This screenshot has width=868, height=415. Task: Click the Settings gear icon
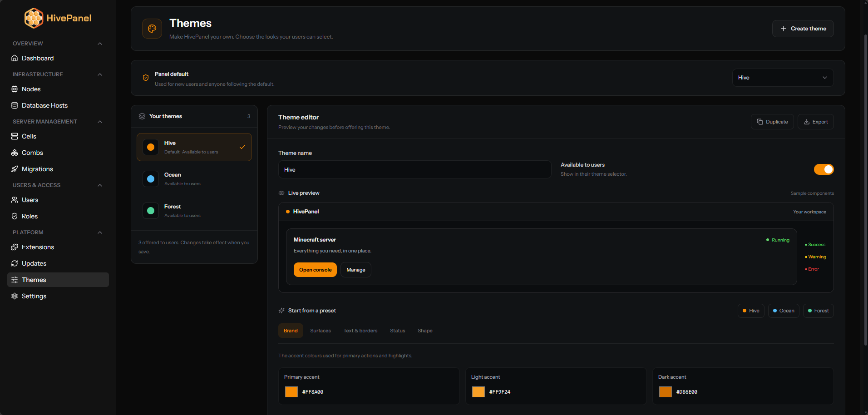click(x=15, y=296)
